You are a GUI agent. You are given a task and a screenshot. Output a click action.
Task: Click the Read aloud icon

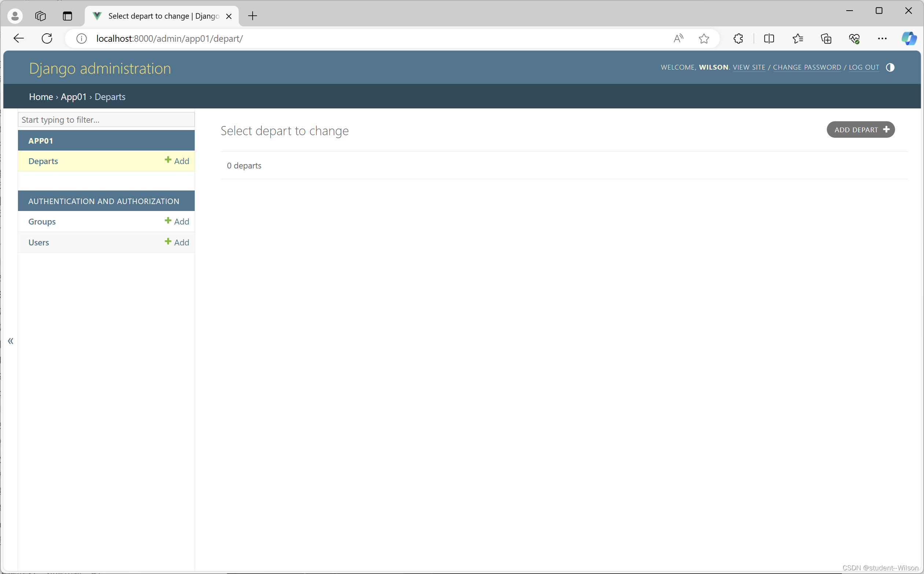pos(679,38)
